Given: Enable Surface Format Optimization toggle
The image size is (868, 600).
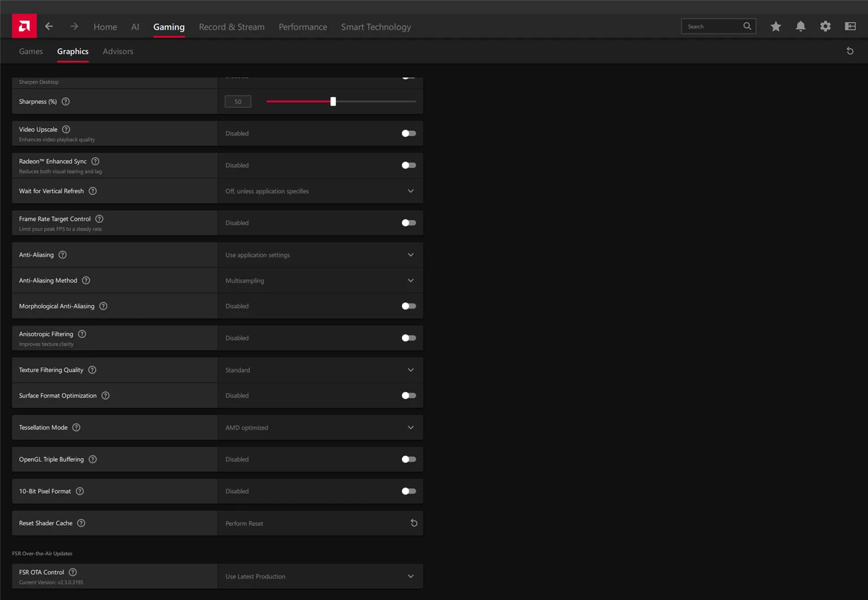Looking at the screenshot, I should 409,396.
